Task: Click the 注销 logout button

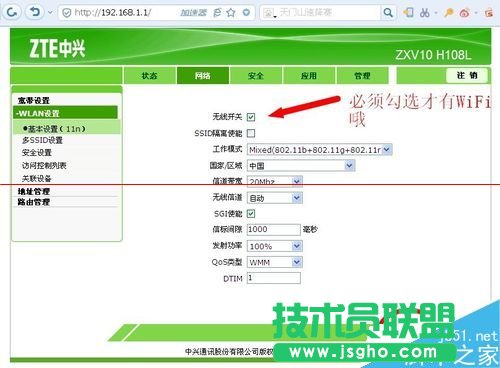Action: pyautogui.click(x=467, y=75)
